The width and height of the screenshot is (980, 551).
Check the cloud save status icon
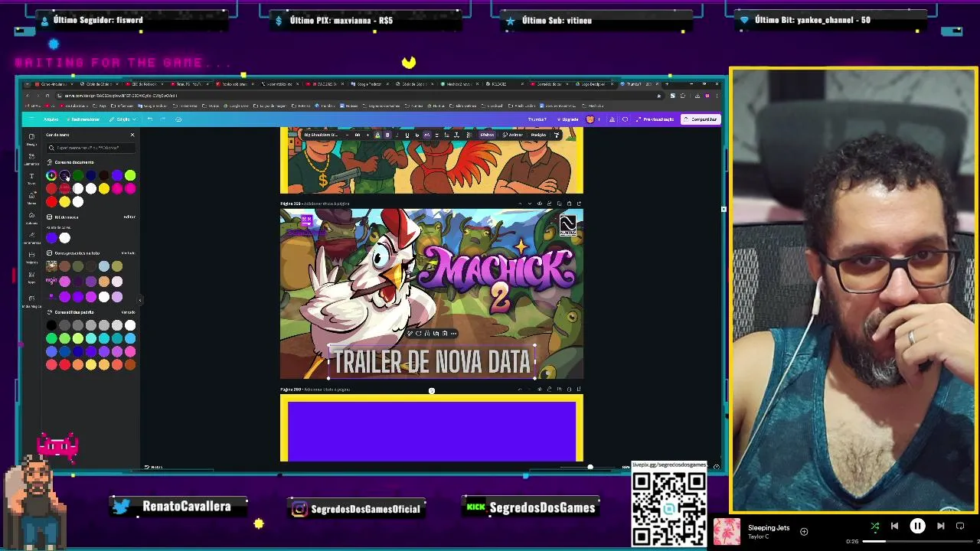pos(178,119)
